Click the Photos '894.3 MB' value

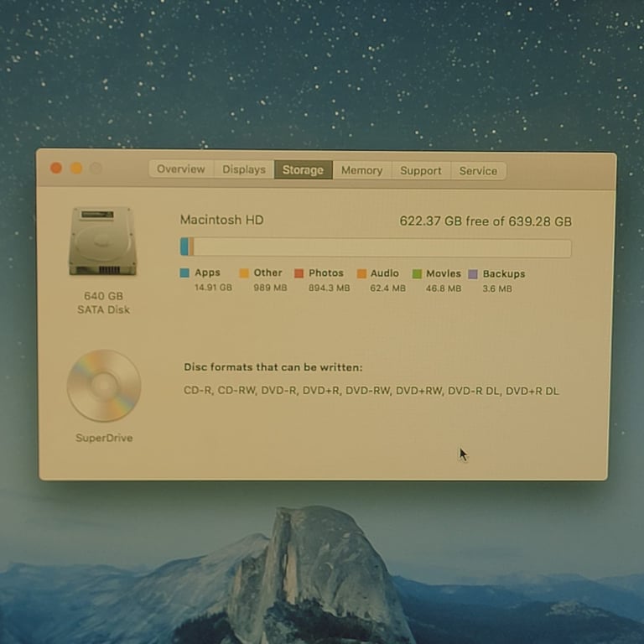[x=329, y=288]
